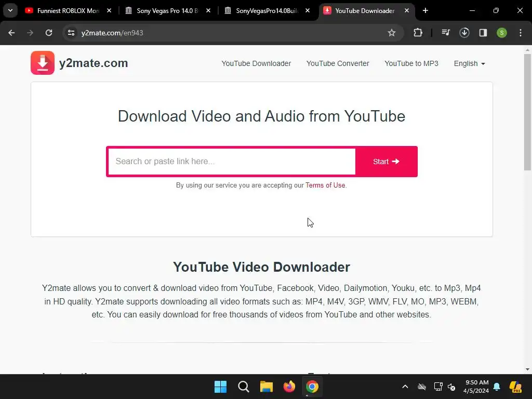
Task: Click the search or paste link field
Action: [232, 162]
